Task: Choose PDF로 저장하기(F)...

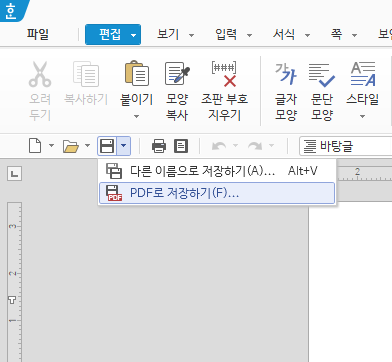Action: [x=217, y=193]
